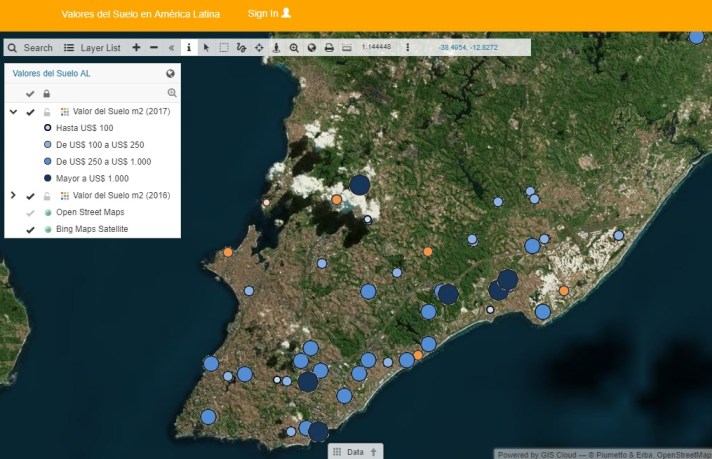Expand the Valor del Suelo m2 (2016) layer
Image resolution: width=712 pixels, height=459 pixels.
(x=14, y=195)
